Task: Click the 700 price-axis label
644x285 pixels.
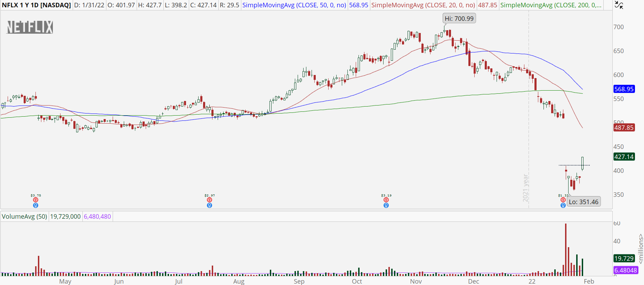Action: [x=619, y=27]
